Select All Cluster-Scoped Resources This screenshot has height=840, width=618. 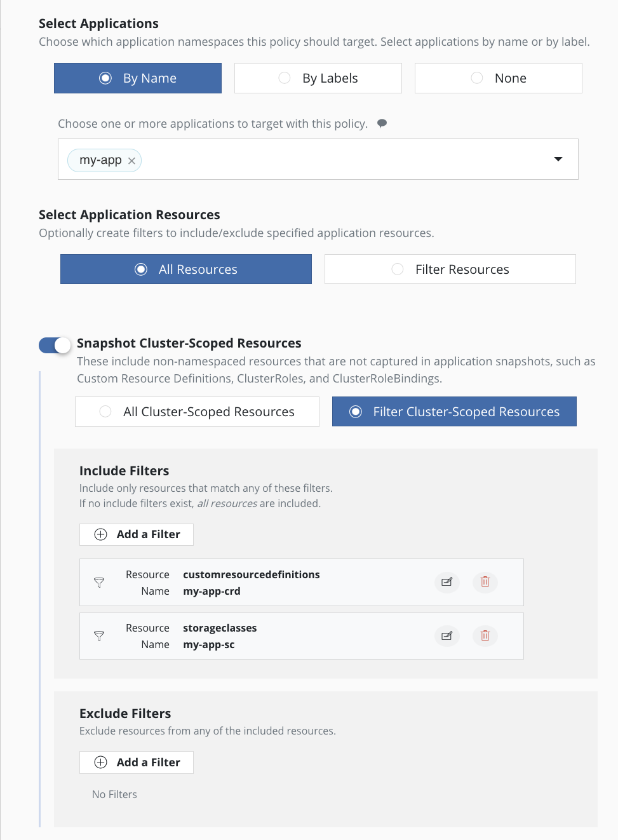click(197, 411)
